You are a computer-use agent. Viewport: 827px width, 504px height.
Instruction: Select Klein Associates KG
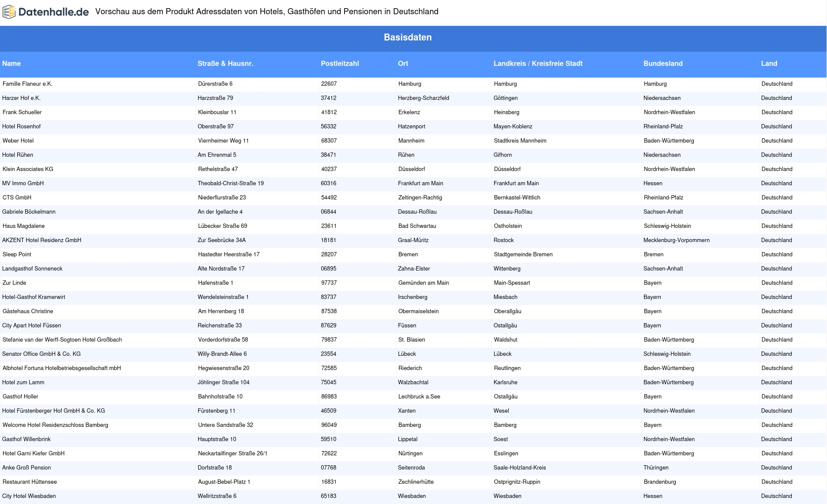28,169
